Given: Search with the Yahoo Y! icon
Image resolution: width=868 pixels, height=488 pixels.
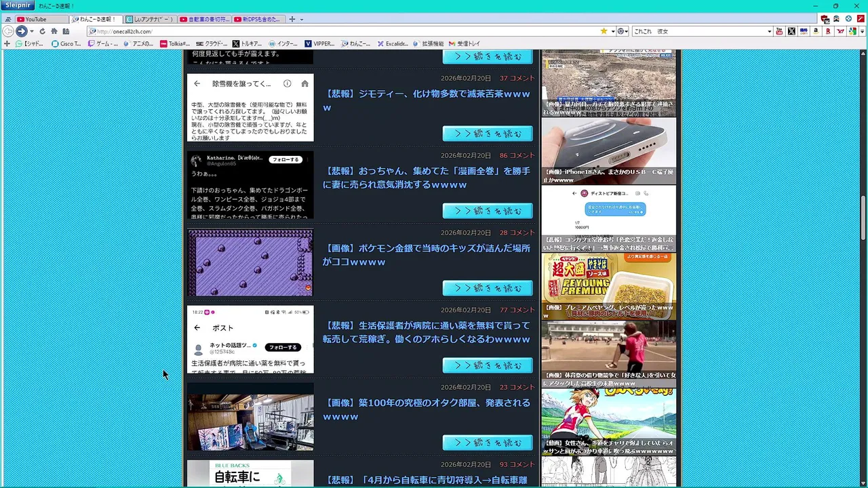Looking at the screenshot, I should tap(841, 31).
